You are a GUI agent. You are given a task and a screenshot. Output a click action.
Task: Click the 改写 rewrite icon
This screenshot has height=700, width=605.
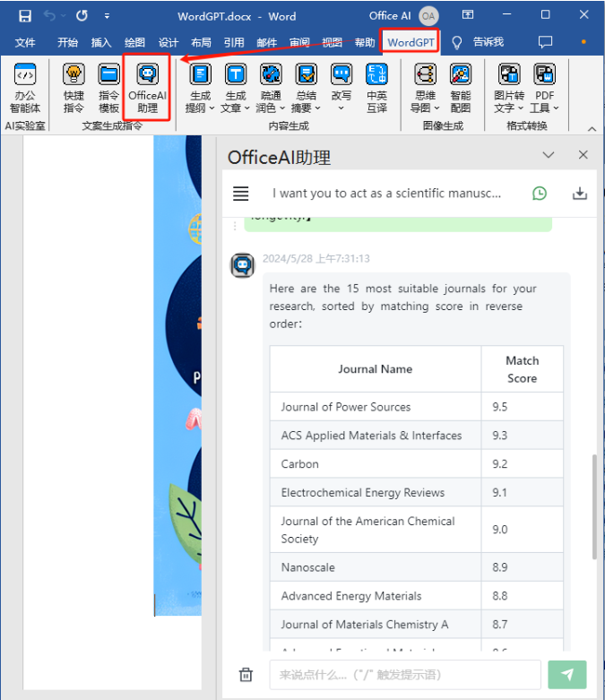click(x=341, y=74)
